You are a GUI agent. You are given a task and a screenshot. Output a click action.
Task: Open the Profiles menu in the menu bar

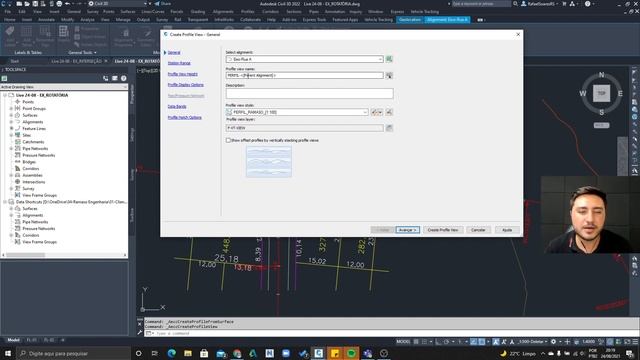point(247,11)
